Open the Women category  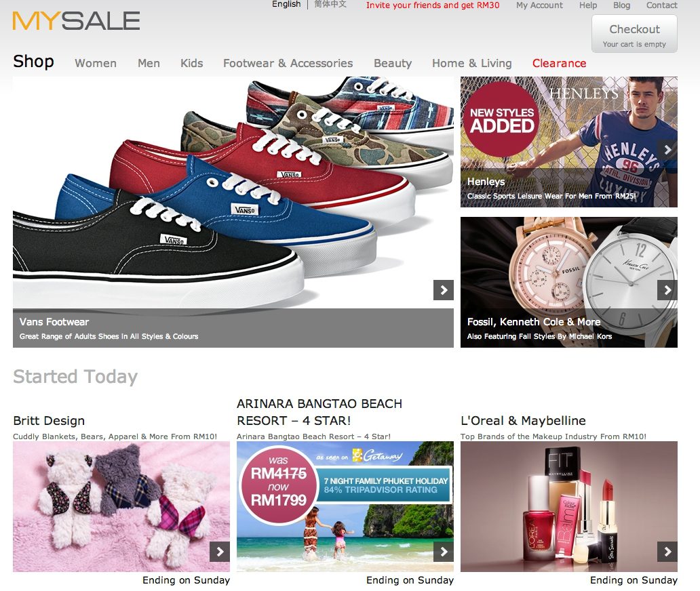96,63
